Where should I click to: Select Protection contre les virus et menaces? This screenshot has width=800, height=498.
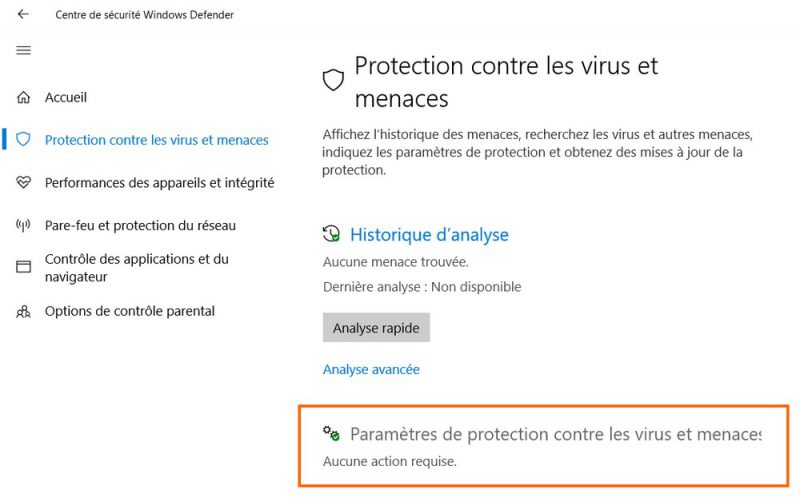[x=156, y=140]
